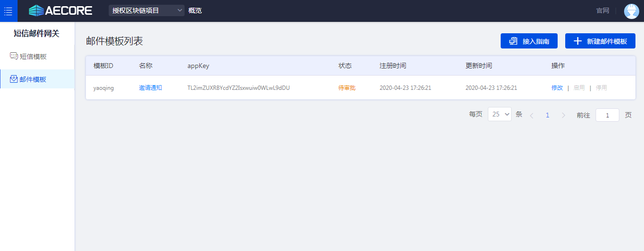Viewport: 644px width, 251px height.
Task: Focus the 前往 page number input
Action: [607, 115]
